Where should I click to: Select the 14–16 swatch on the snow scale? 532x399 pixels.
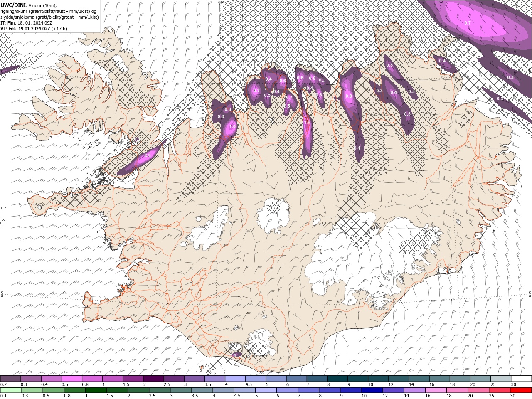pos(419,379)
